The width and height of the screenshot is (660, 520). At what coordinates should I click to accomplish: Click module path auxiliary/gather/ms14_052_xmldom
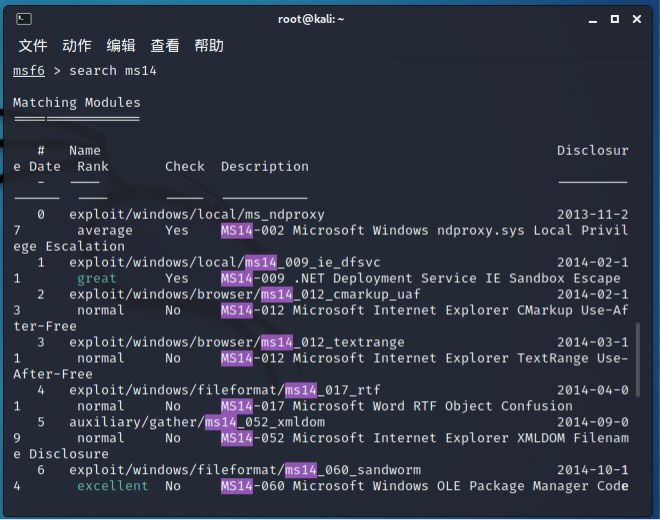pyautogui.click(x=197, y=422)
